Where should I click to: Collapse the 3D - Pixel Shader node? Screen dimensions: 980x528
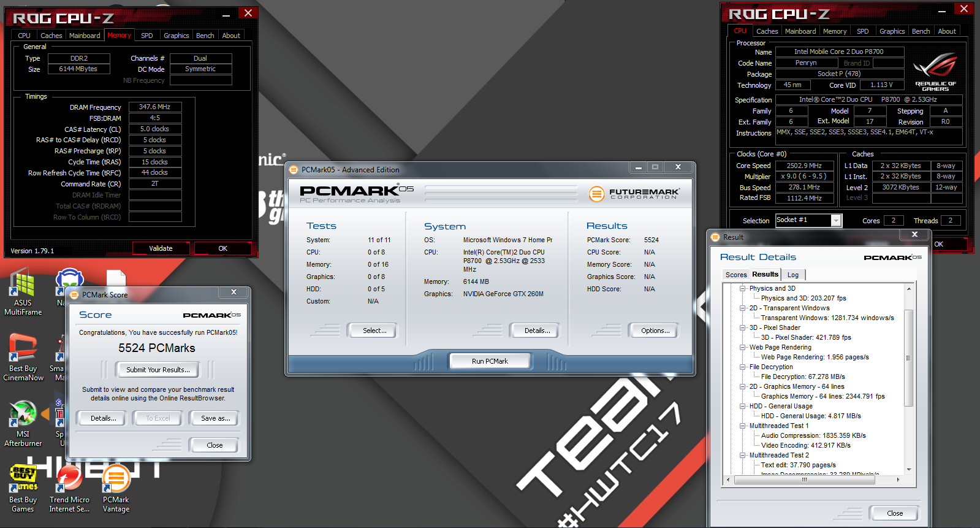tap(743, 327)
